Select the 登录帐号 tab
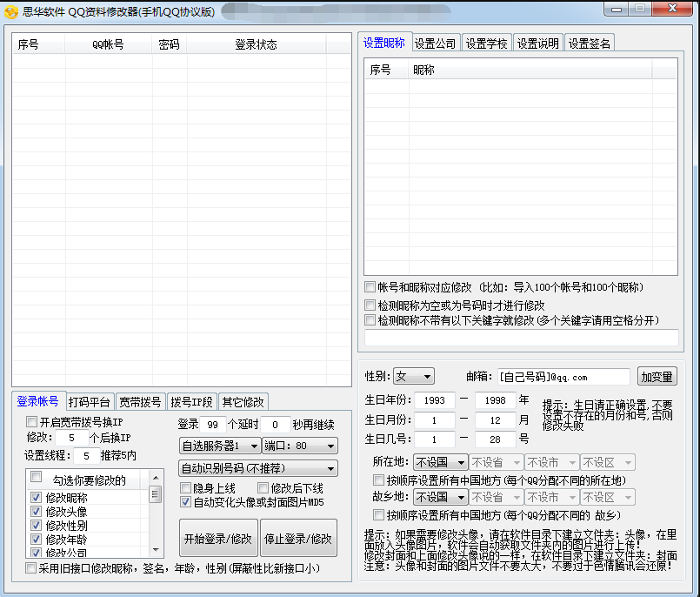Viewport: 700px width, 597px height. pos(38,401)
